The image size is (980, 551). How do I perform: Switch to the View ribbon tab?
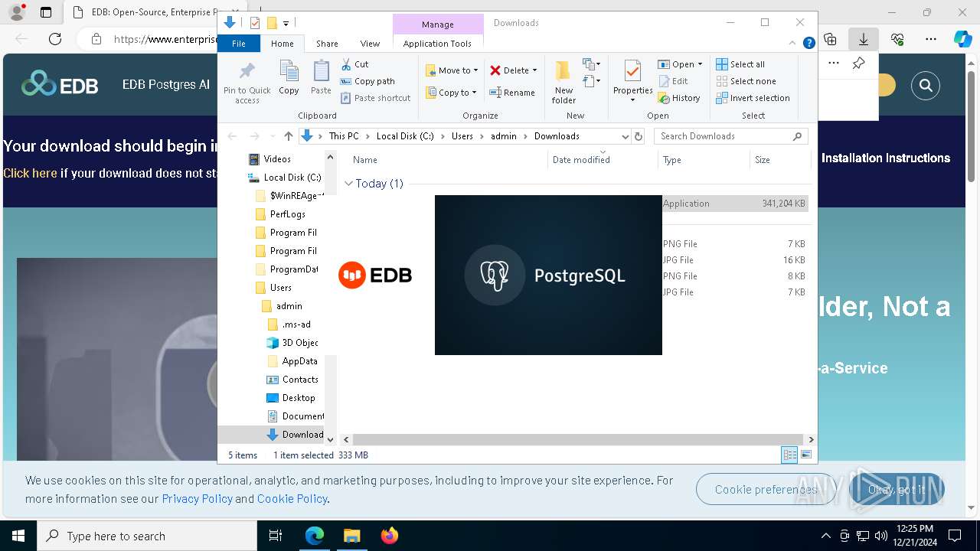pos(370,44)
